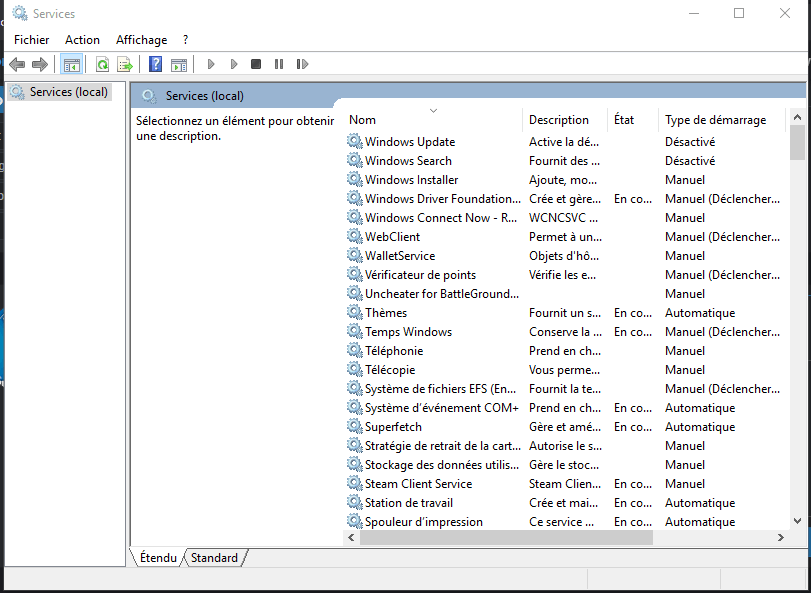Click the Services gear icon in title bar
Screen dimensions: 811x593
click(x=20, y=13)
